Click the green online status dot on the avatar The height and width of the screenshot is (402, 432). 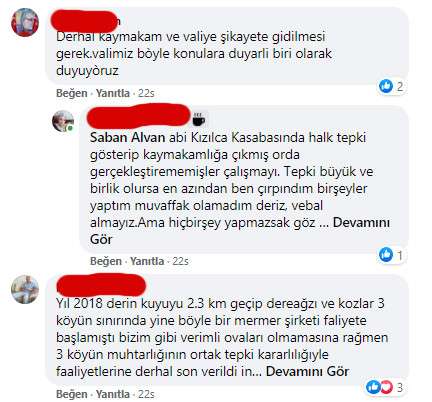[x=70, y=128]
